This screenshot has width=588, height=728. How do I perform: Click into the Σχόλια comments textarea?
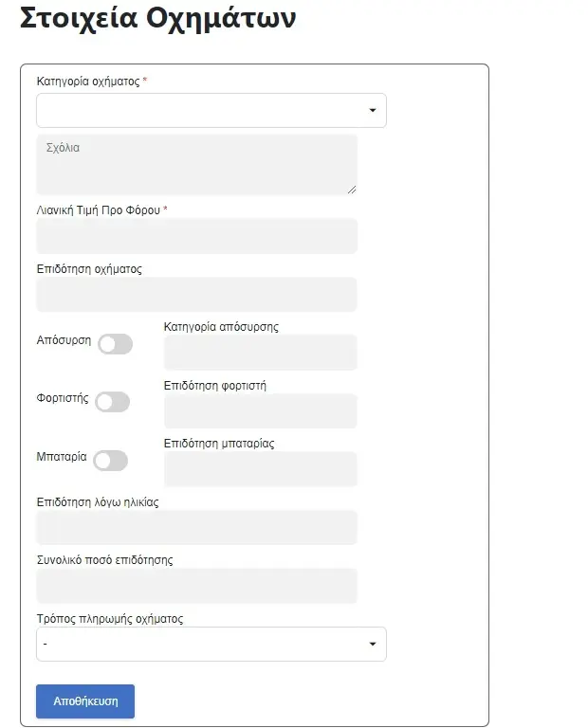196,164
